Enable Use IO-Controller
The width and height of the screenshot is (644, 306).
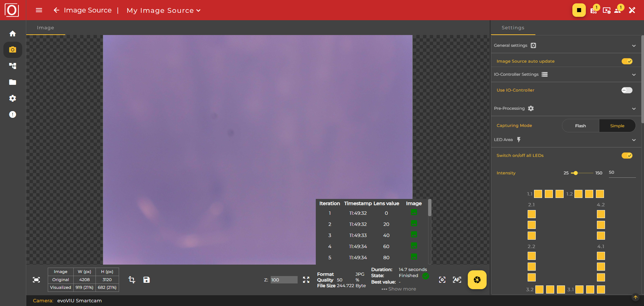(x=627, y=90)
